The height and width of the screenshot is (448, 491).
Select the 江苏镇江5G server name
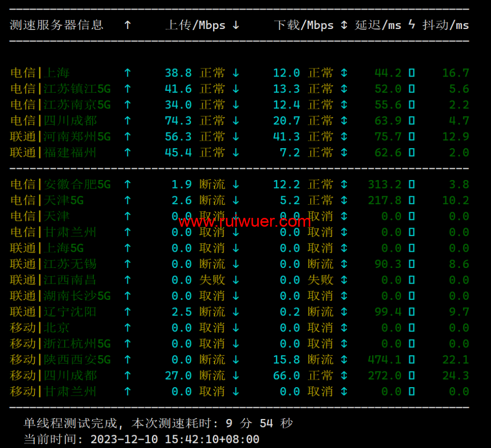[x=77, y=89]
